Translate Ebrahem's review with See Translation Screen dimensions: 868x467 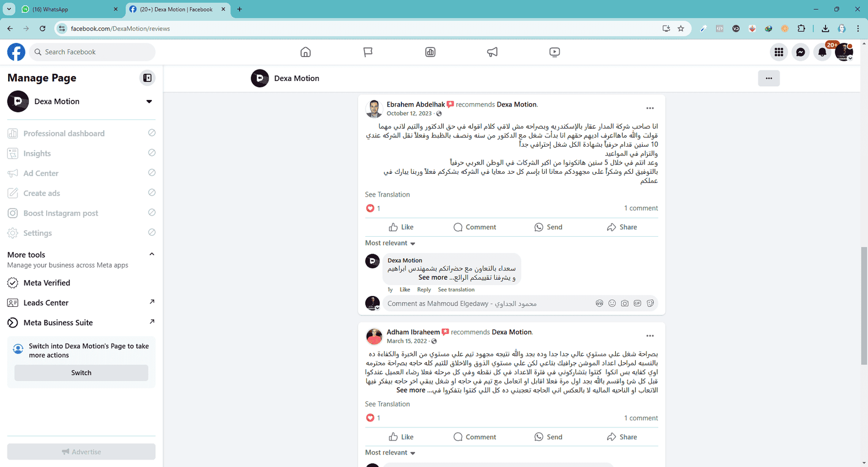[x=387, y=194]
